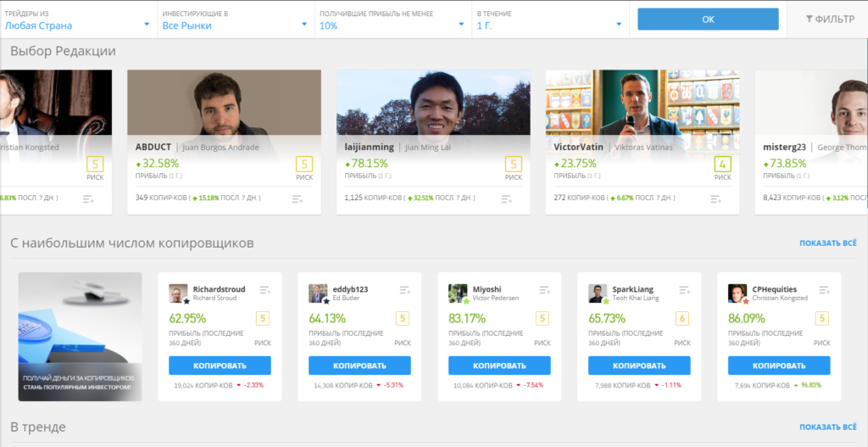Add laijianming to watchlist icon
868x447 pixels.
pyautogui.click(x=507, y=198)
